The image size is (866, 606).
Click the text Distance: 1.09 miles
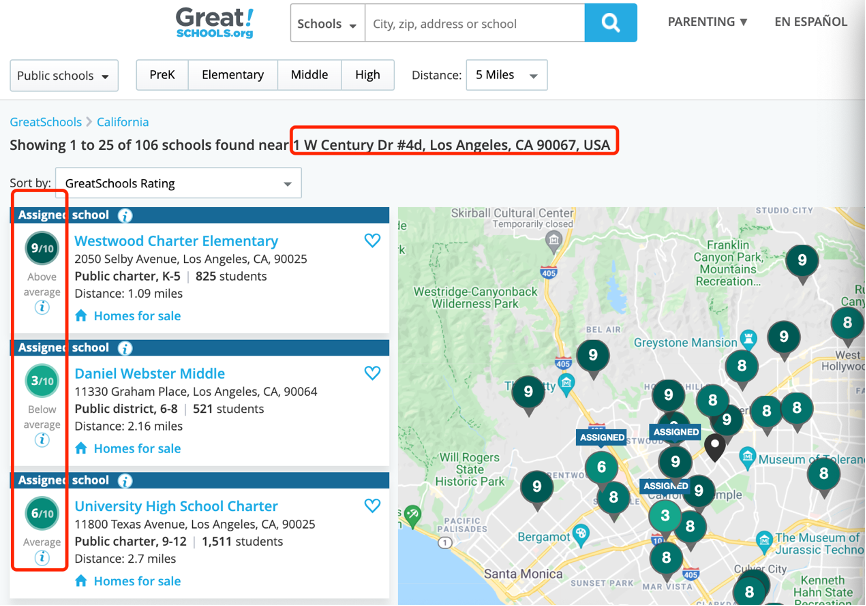[129, 293]
